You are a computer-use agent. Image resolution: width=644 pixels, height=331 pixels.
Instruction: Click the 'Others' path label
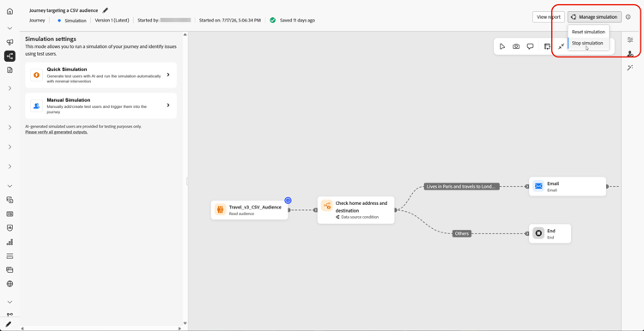coord(462,233)
